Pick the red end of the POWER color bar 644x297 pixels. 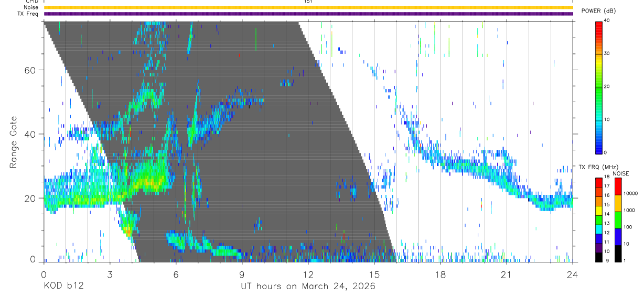(599, 26)
